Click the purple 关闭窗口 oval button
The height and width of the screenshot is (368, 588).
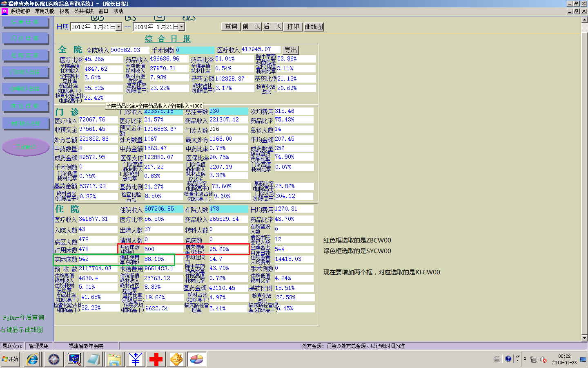[26, 147]
